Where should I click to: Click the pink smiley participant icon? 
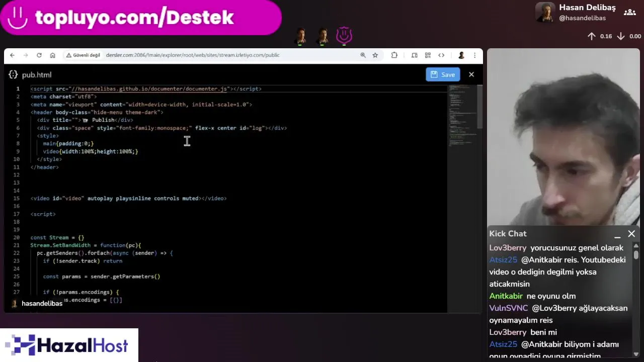tap(344, 36)
